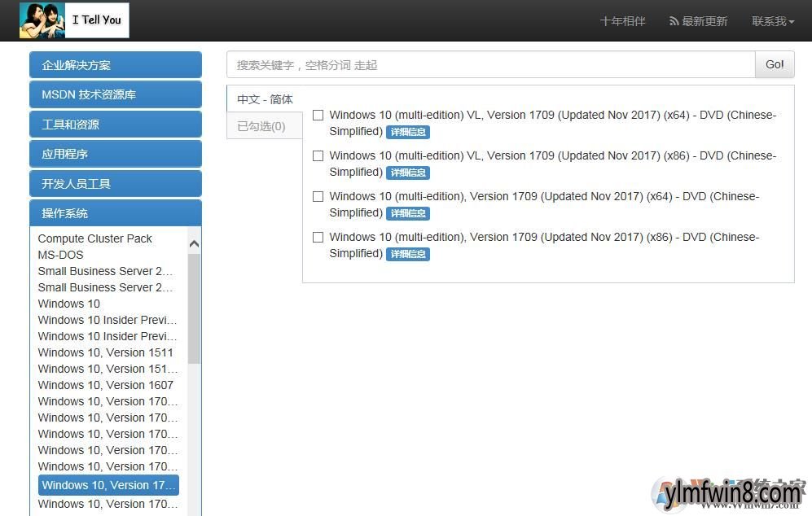Tick checkbox for non-VL Windows 10 x64 DVD
The height and width of the screenshot is (516, 812).
318,197
